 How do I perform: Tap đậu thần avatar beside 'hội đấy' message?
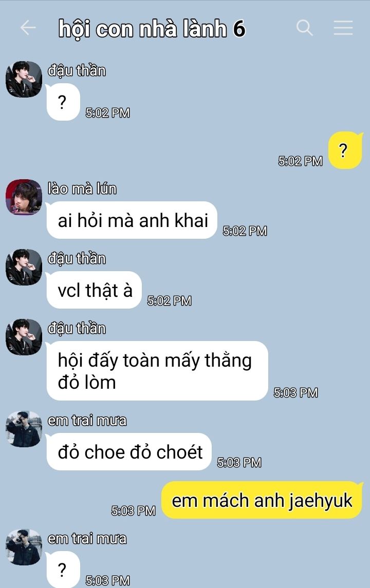pos(24,337)
